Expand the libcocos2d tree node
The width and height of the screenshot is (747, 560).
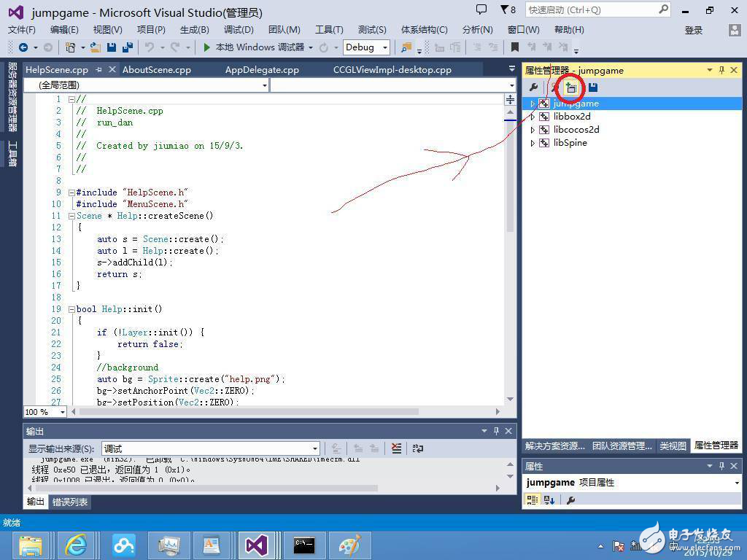tap(533, 130)
